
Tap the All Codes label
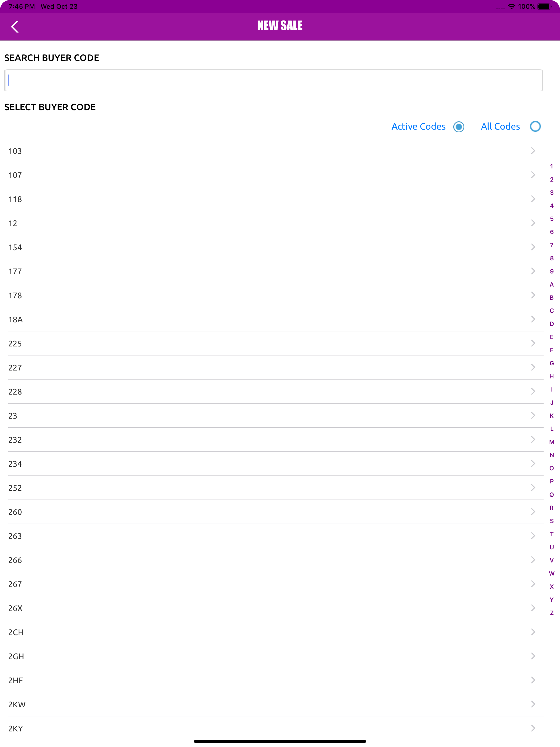pos(500,126)
